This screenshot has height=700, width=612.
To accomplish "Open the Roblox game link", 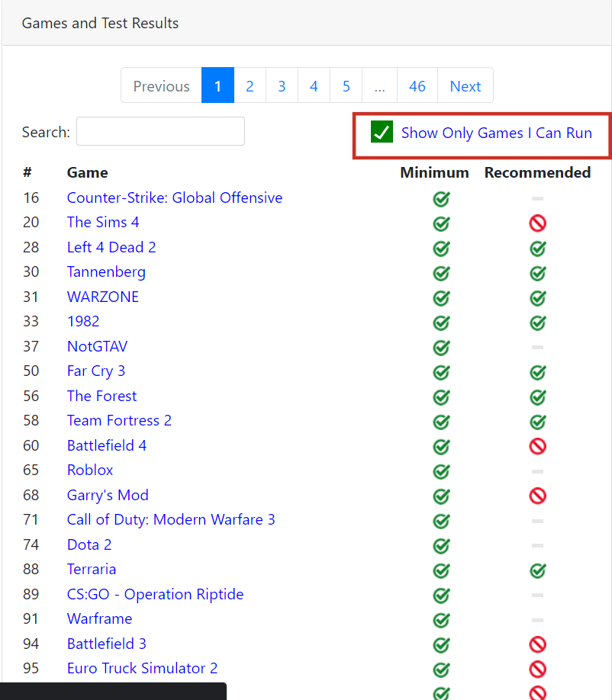I will [90, 470].
